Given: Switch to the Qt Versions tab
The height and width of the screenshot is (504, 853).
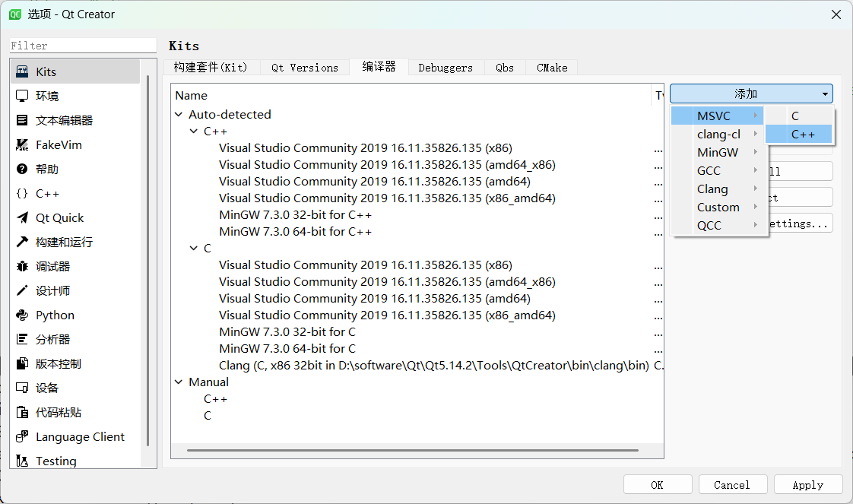Looking at the screenshot, I should pyautogui.click(x=304, y=67).
